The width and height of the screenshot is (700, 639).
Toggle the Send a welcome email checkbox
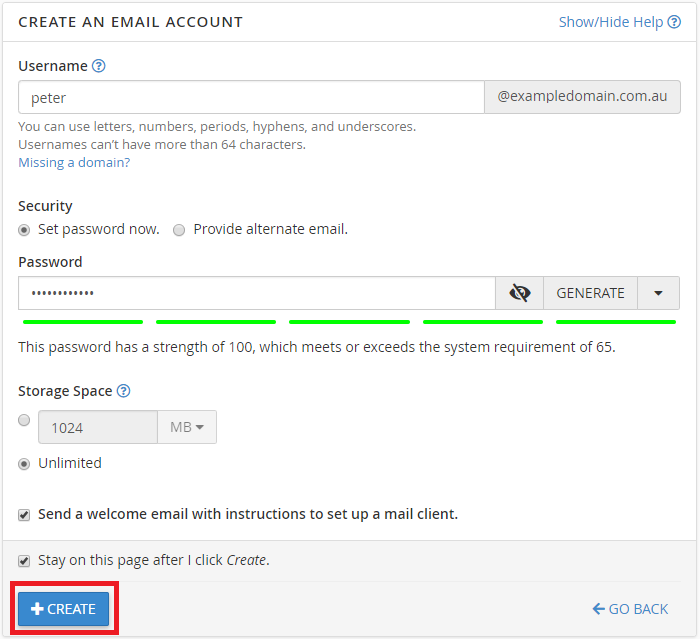(x=24, y=514)
